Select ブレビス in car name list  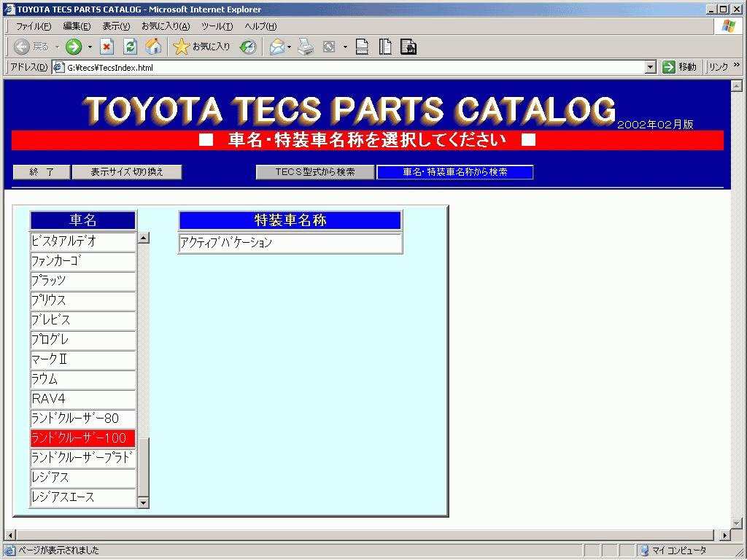pos(83,321)
